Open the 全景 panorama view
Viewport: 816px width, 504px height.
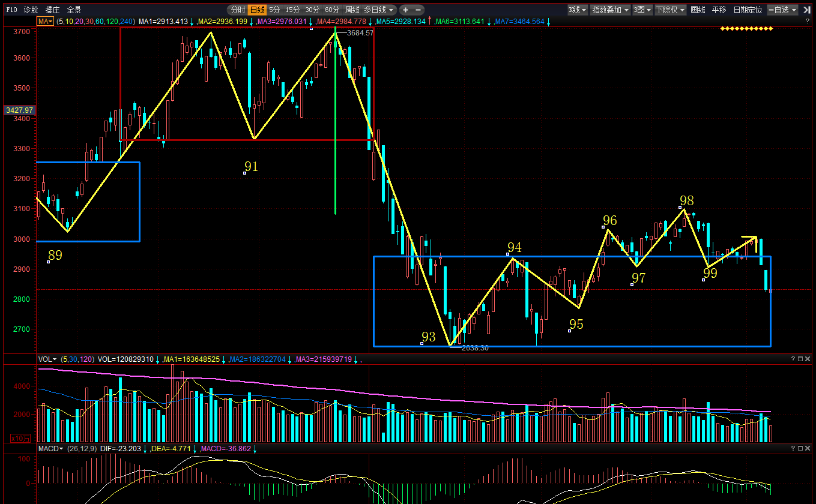point(74,10)
